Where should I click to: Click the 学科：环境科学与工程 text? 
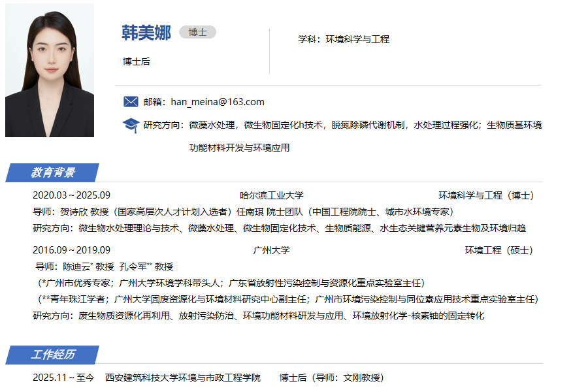(x=344, y=39)
